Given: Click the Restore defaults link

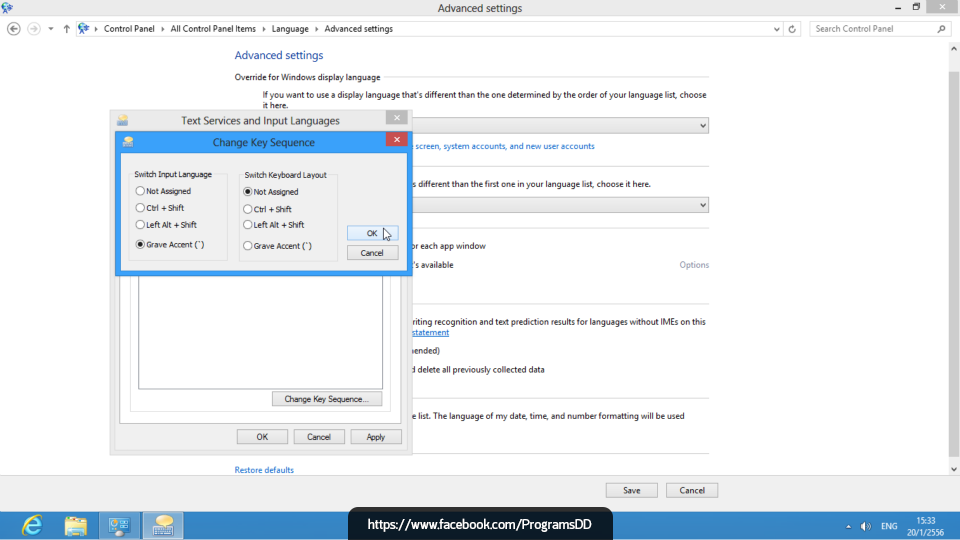Looking at the screenshot, I should [x=264, y=470].
